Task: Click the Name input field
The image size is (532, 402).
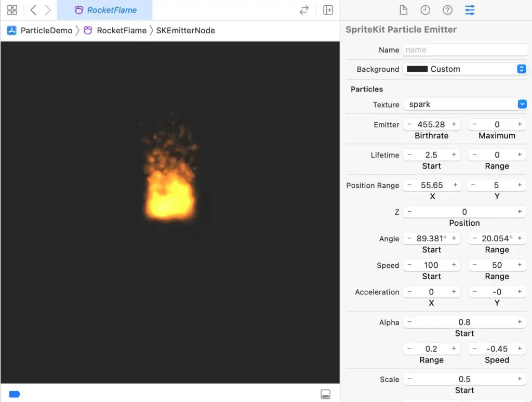Action: (x=464, y=49)
